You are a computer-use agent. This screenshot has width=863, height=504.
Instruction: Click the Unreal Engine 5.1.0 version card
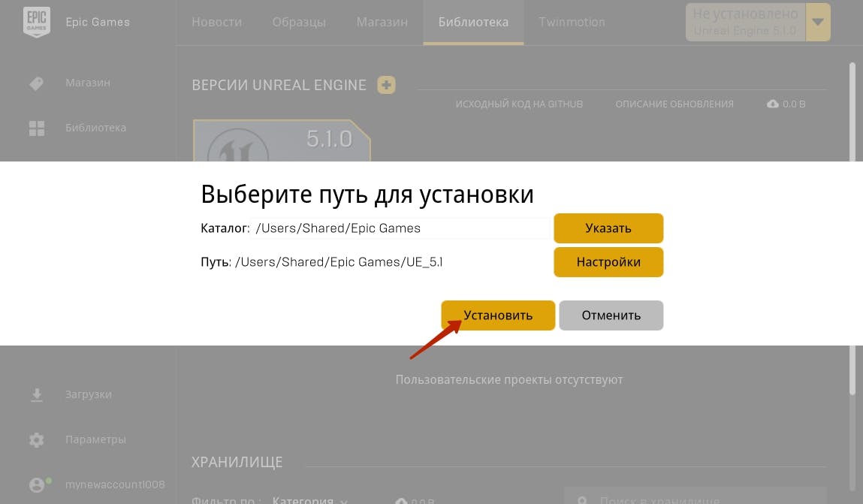pyautogui.click(x=282, y=140)
